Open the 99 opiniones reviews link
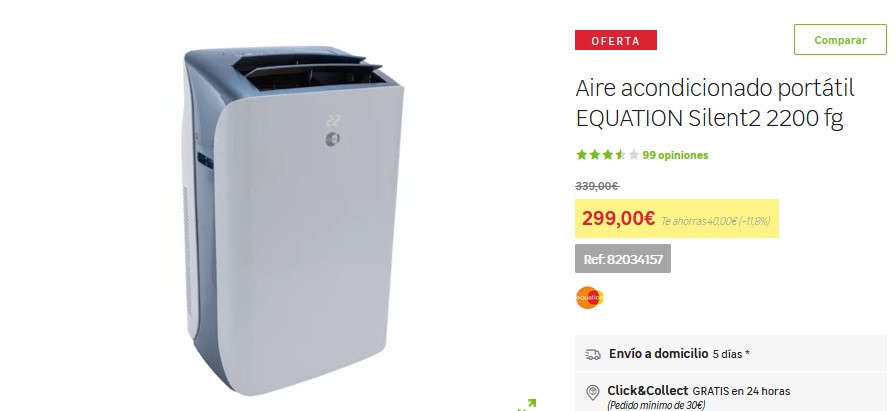 click(x=675, y=155)
